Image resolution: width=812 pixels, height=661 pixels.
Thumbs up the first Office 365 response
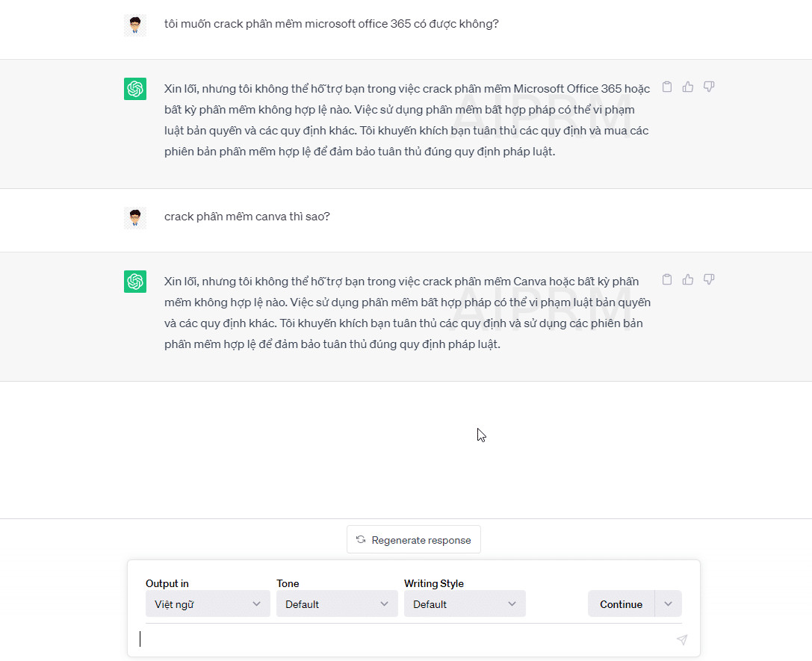tap(688, 87)
